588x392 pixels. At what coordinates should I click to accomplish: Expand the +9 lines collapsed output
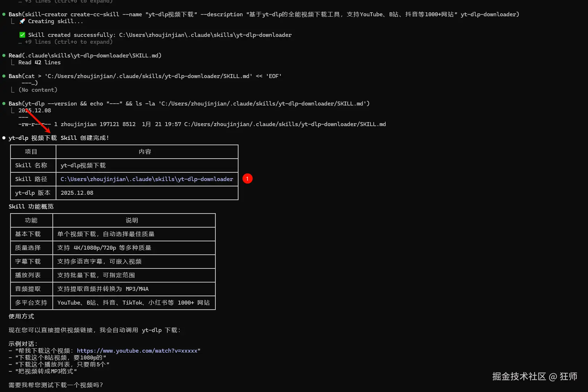65,42
